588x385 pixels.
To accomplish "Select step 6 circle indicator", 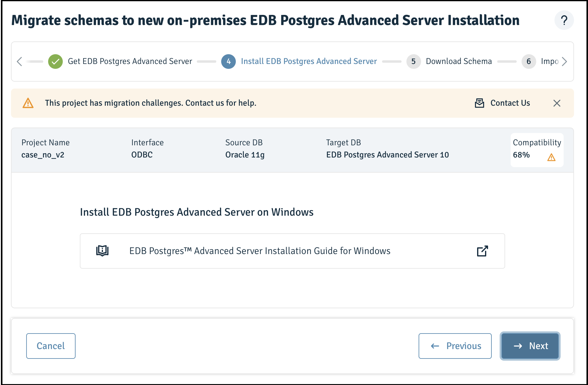I will 529,62.
